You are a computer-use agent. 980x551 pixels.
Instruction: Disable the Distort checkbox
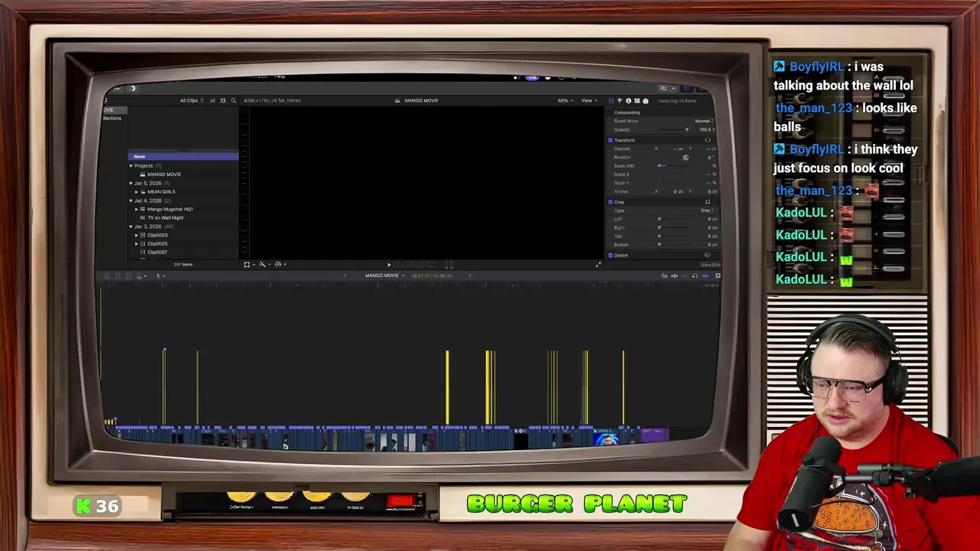coord(610,255)
